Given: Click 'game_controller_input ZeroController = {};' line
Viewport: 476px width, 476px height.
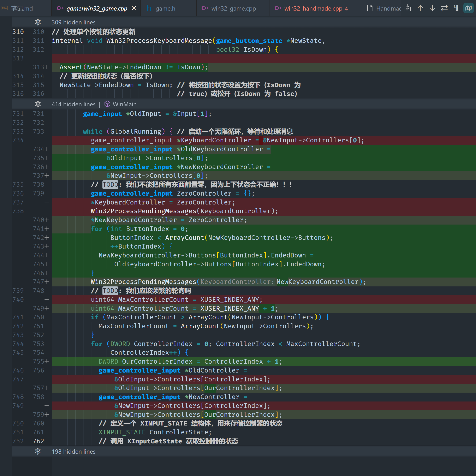Looking at the screenshot, I should [173, 194].
